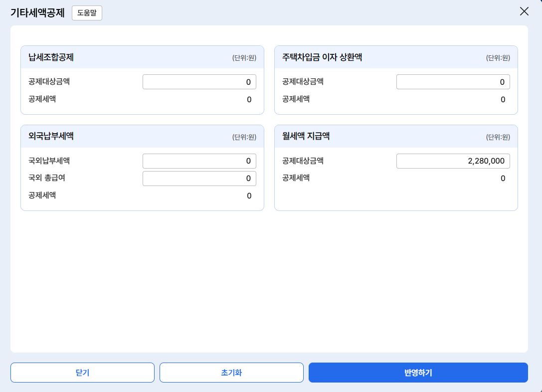Close the 기타세액공제 dialog with X
Screen dimensions: 542x392
524,11
